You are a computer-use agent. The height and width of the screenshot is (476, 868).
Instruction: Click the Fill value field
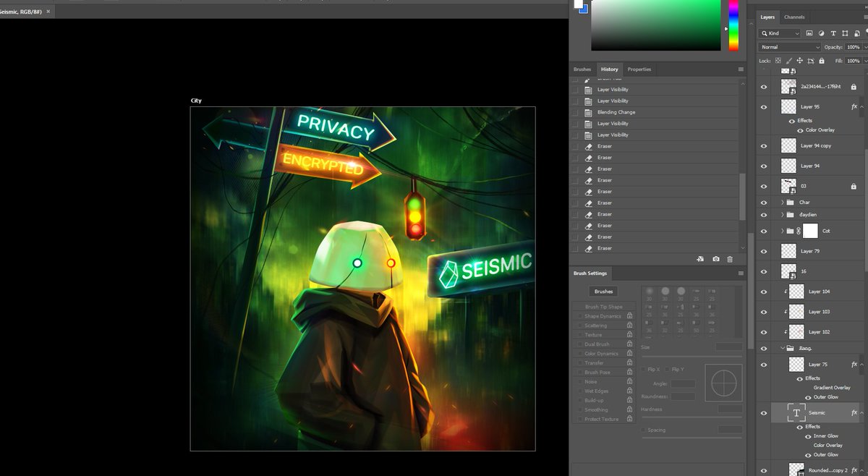pyautogui.click(x=853, y=61)
